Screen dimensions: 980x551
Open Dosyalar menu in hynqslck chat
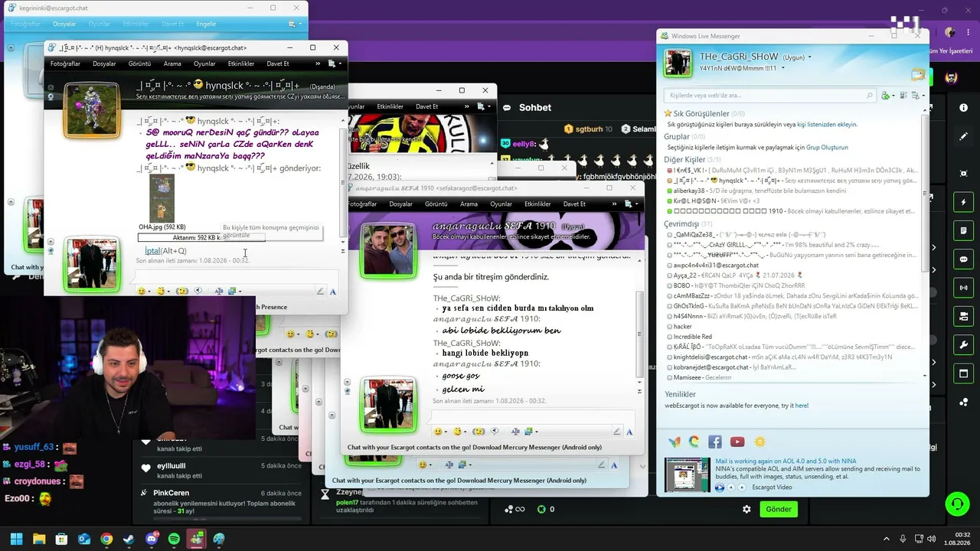coord(104,64)
